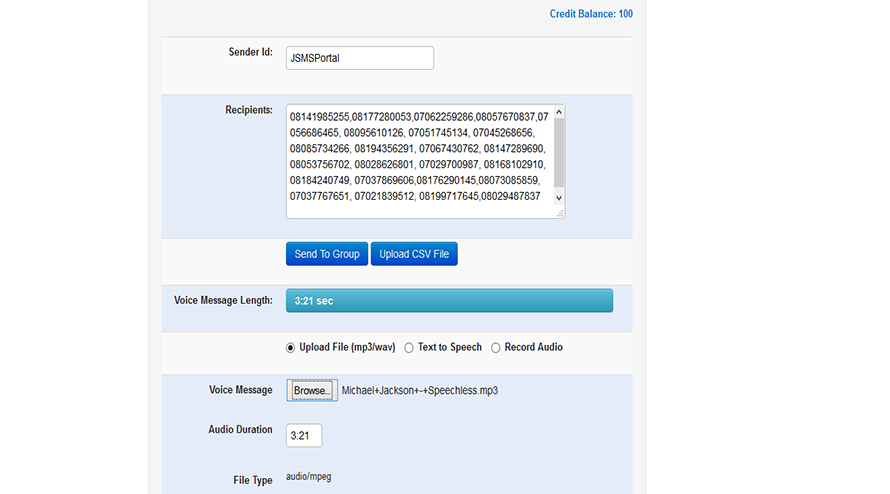Select the Upload File (mp3/wav) option
Image resolution: width=890 pixels, height=494 pixels.
click(x=291, y=348)
